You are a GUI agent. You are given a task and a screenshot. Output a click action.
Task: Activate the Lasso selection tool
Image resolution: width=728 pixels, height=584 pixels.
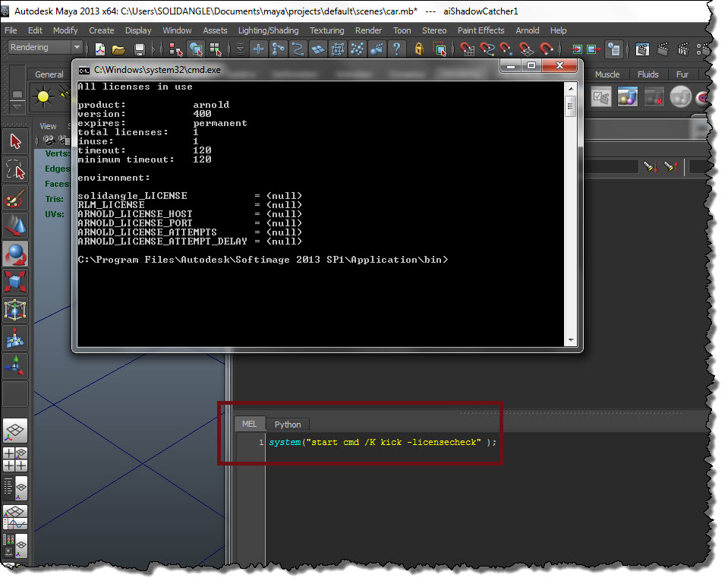click(x=16, y=169)
